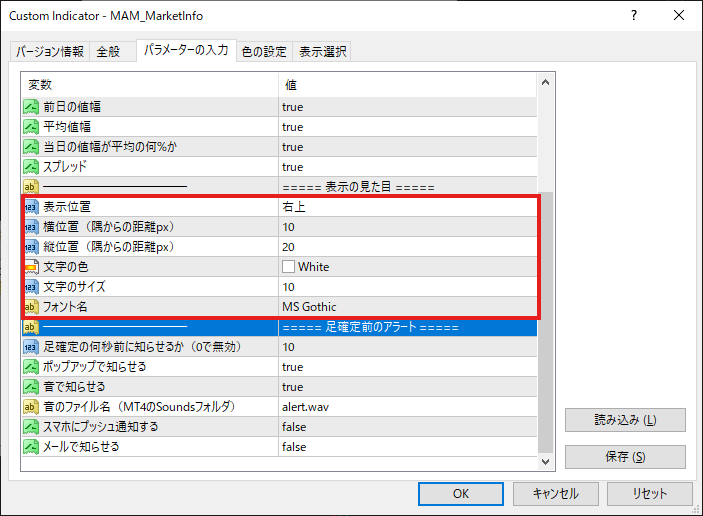The height and width of the screenshot is (516, 703).
Task: Click the integer icon beside 縦位置（隅からの距離px）
Action: [x=31, y=247]
